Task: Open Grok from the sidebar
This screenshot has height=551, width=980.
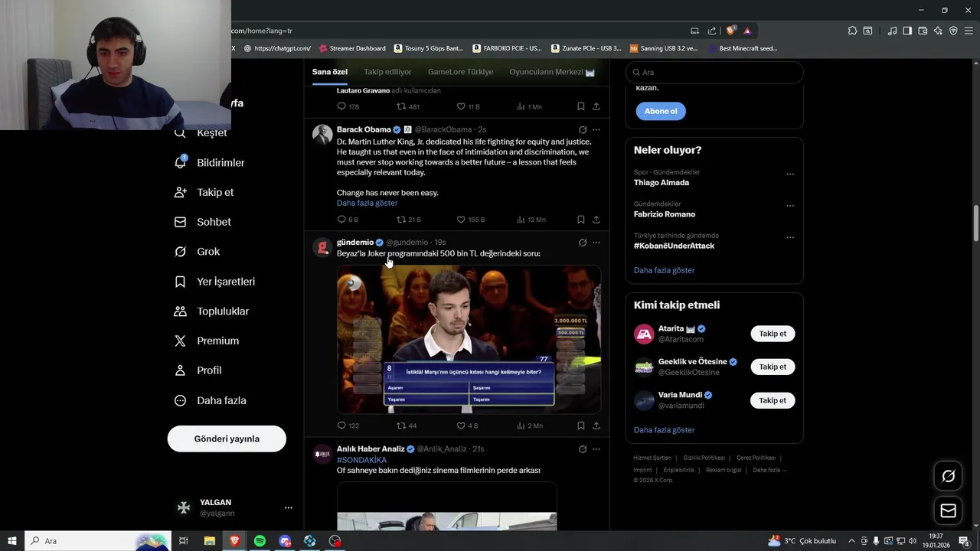Action: (x=198, y=251)
